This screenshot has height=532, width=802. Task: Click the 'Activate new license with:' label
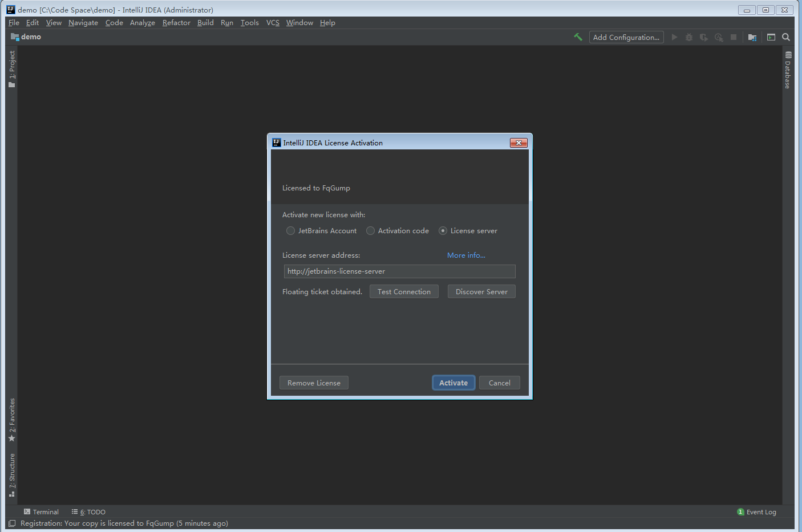323,215
